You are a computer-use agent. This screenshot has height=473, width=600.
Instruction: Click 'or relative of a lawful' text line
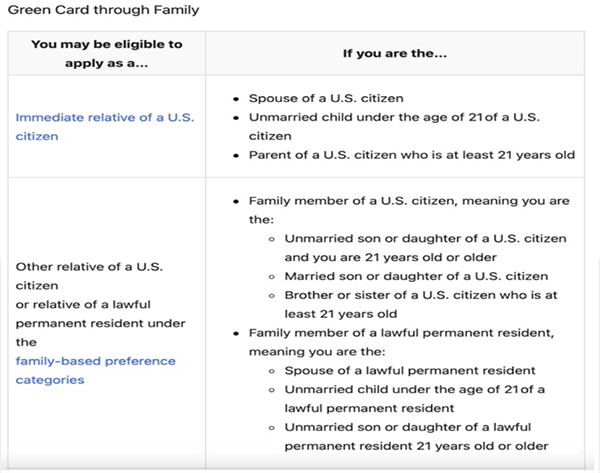83,305
